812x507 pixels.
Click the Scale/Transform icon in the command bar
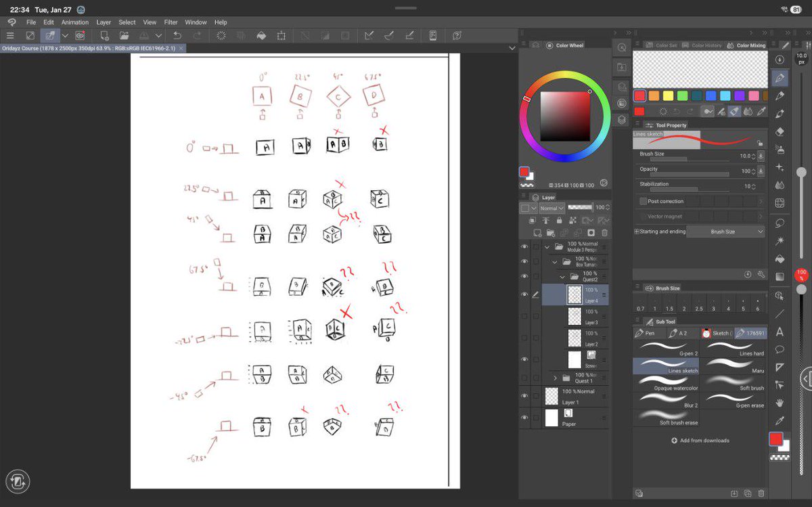click(x=281, y=35)
